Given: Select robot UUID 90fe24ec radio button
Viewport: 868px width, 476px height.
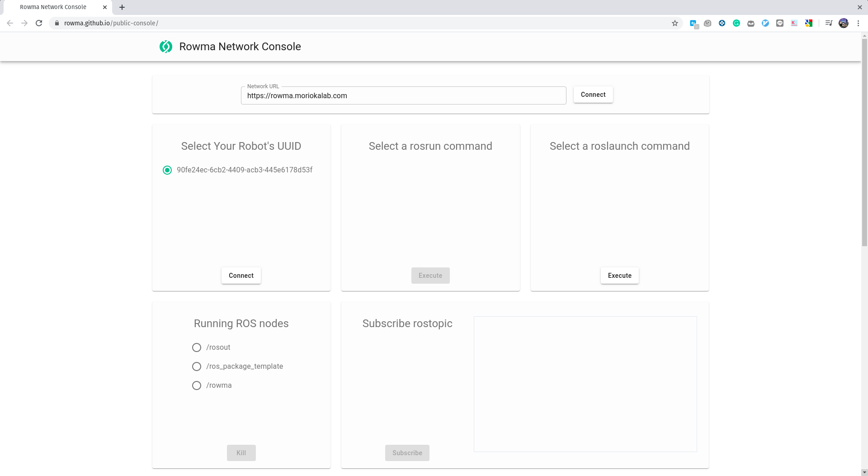Looking at the screenshot, I should point(167,170).
